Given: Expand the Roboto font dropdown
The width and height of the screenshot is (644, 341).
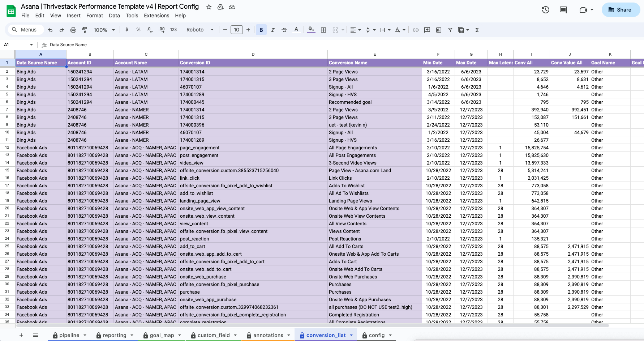Looking at the screenshot, I should point(200,30).
